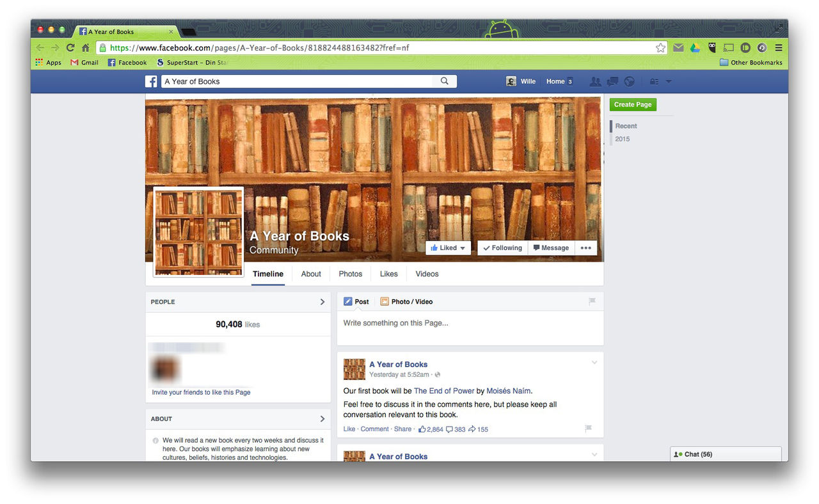This screenshot has width=819, height=504.
Task: Click the thumbs-up count 2,864
Action: (431, 429)
